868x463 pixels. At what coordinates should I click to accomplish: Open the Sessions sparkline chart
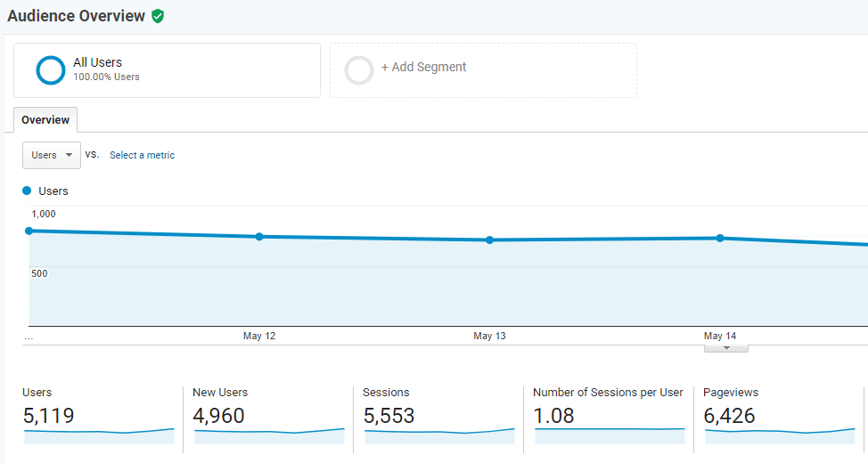[439, 436]
